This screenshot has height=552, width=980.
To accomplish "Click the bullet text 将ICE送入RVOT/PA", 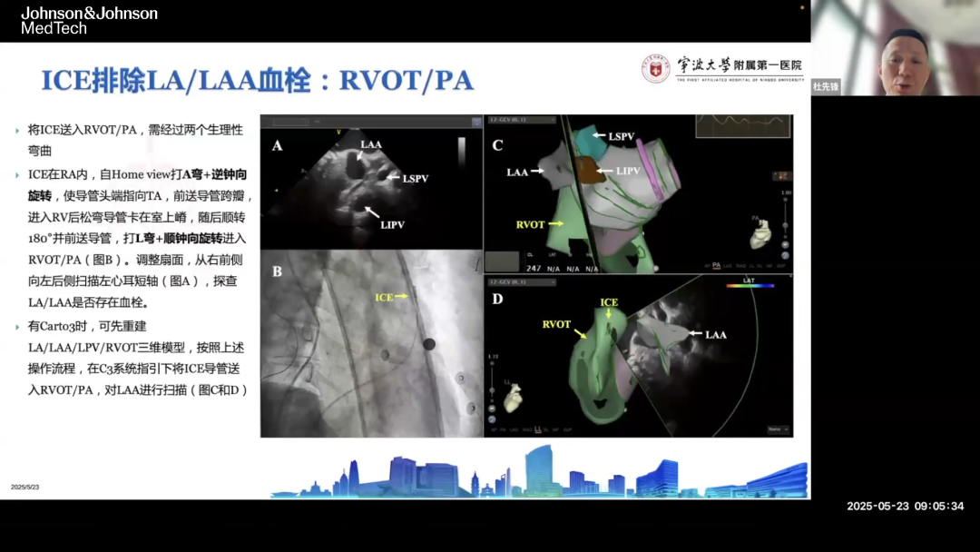I will pyautogui.click(x=83, y=130).
